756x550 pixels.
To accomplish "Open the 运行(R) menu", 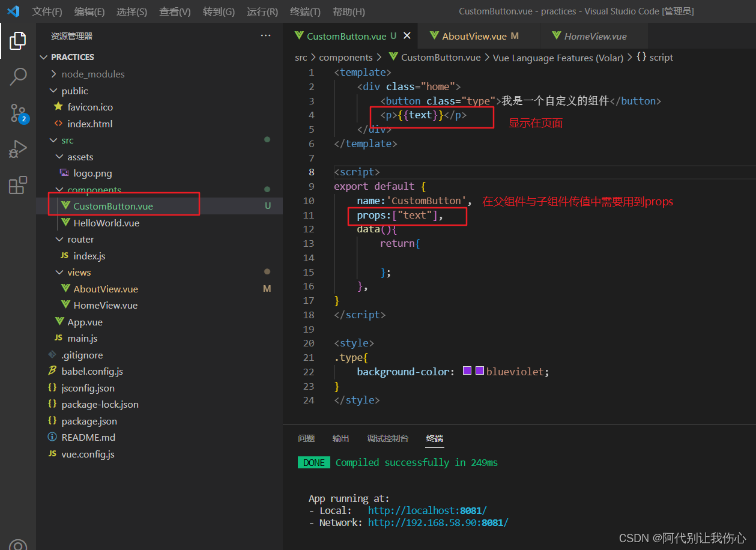I will pyautogui.click(x=262, y=11).
